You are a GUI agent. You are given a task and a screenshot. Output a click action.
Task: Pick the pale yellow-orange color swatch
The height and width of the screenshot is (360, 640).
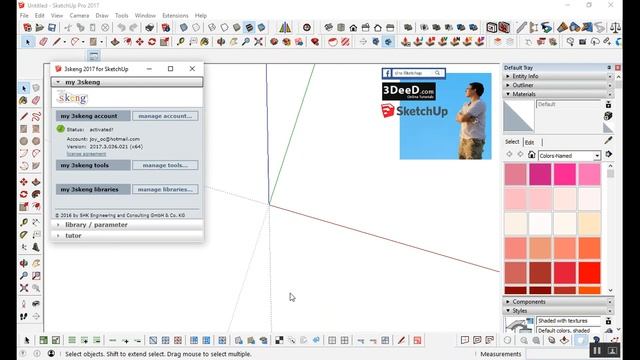589,224
